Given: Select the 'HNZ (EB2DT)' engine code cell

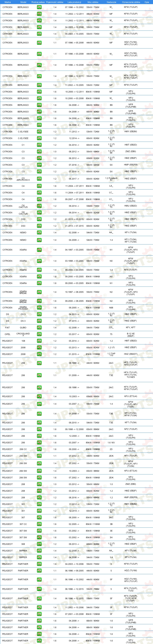Looking at the screenshot, I should 131,354.
